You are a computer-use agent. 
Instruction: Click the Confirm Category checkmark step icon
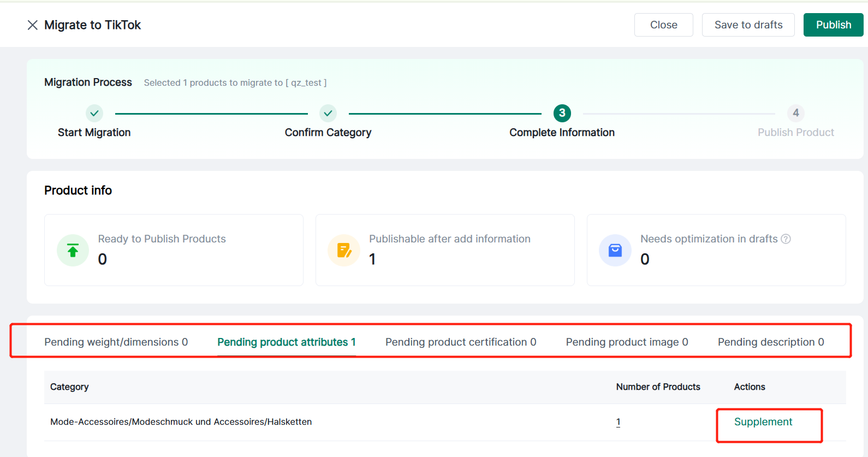pyautogui.click(x=328, y=113)
